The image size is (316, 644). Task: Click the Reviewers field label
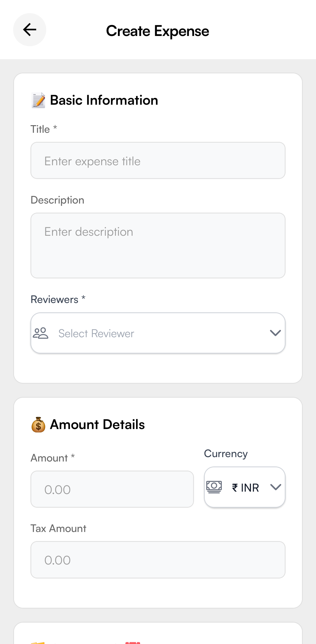tap(55, 299)
